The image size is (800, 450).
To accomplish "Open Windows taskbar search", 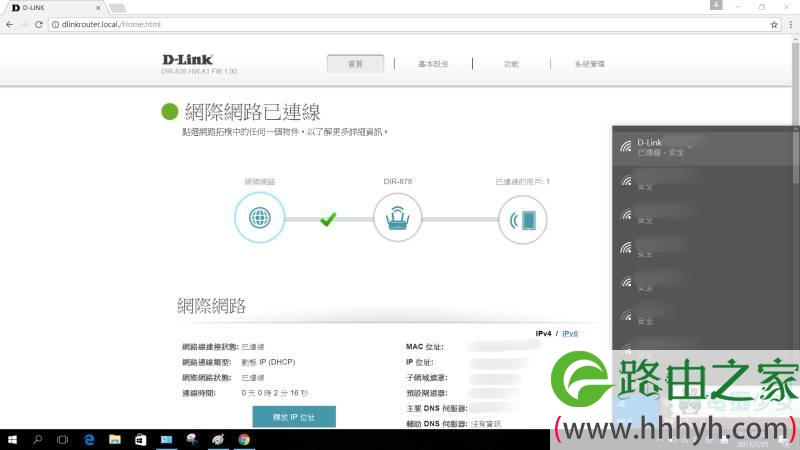I will (37, 439).
